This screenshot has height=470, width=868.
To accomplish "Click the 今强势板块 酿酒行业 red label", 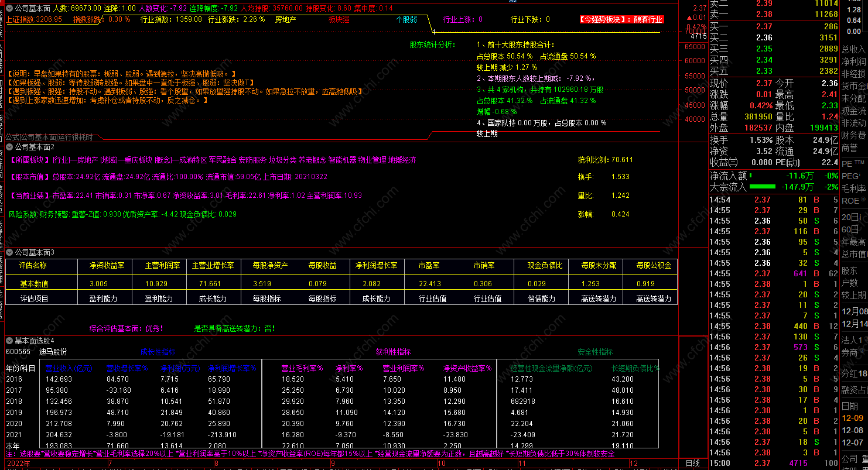I will point(621,19).
